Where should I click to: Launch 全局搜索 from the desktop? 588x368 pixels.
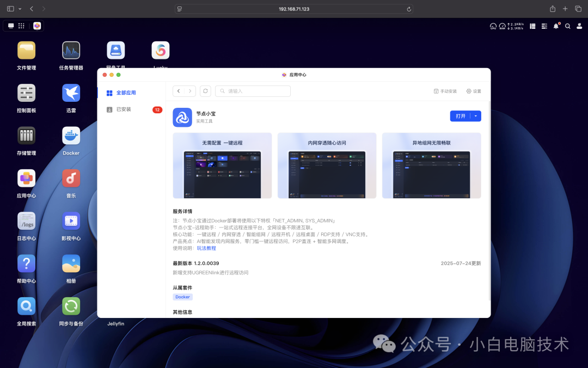[26, 306]
